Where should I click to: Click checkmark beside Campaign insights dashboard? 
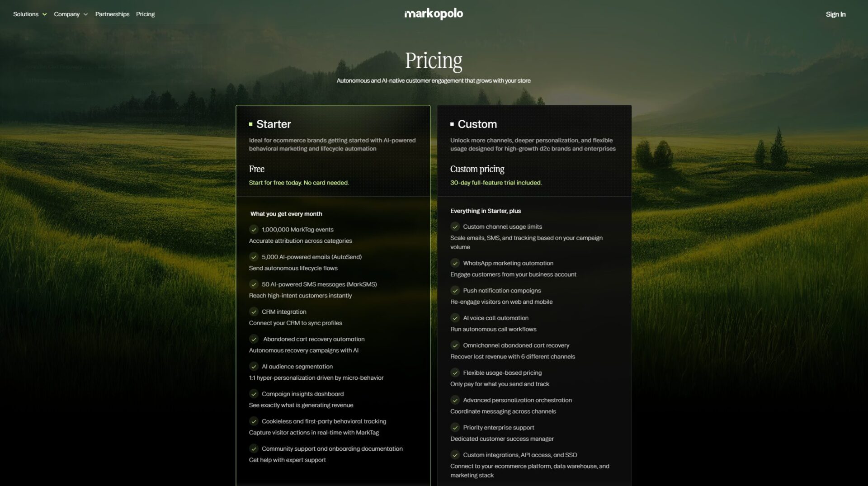tap(254, 394)
